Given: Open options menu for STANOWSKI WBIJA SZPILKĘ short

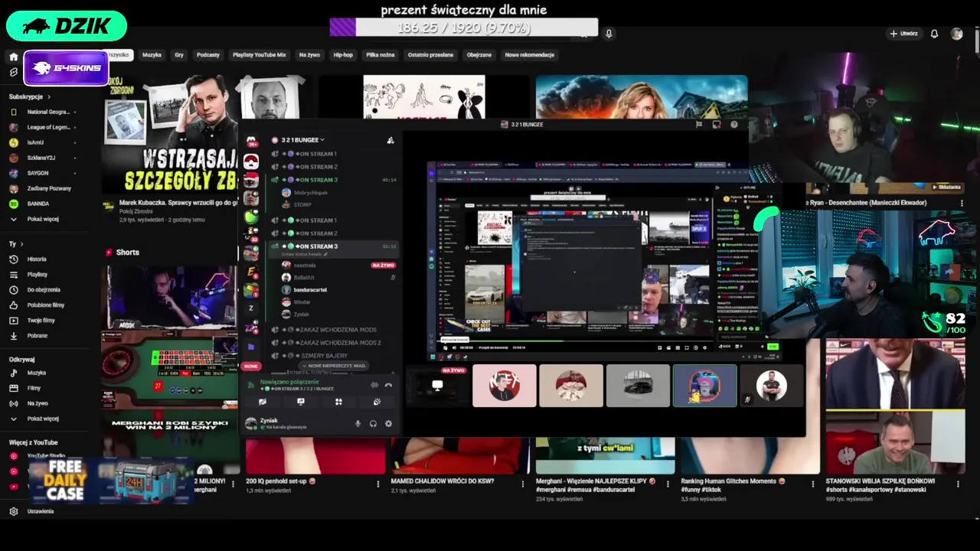Looking at the screenshot, I should point(958,484).
